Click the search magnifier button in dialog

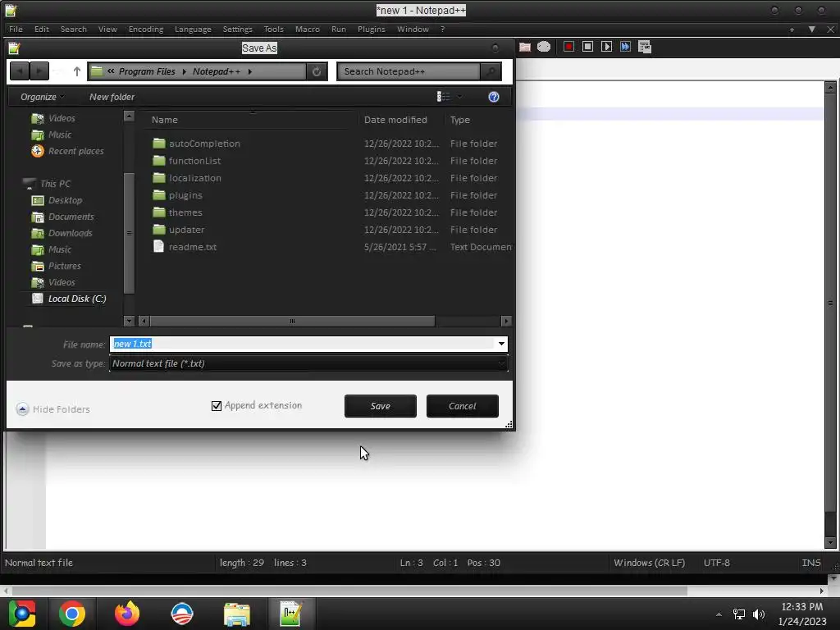[491, 71]
